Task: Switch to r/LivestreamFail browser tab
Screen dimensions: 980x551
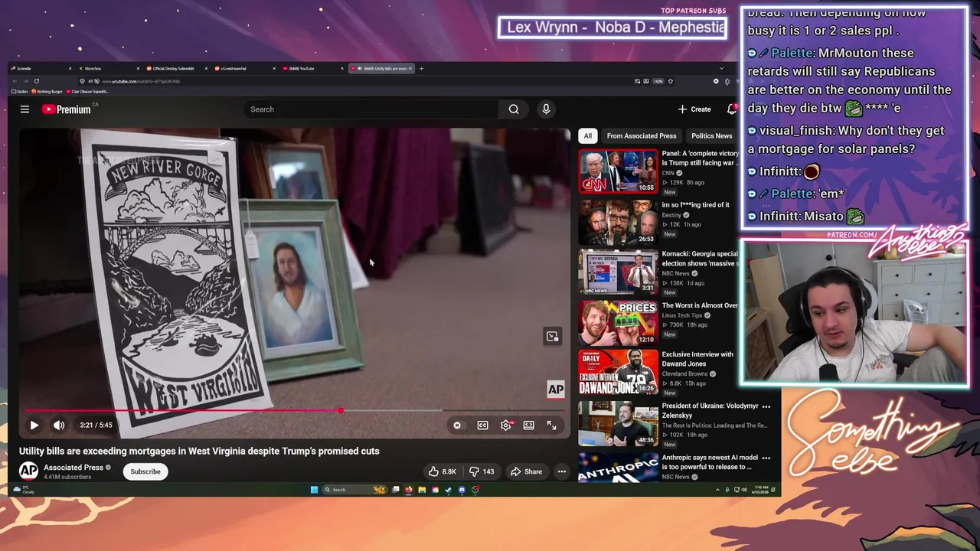Action: click(x=246, y=68)
